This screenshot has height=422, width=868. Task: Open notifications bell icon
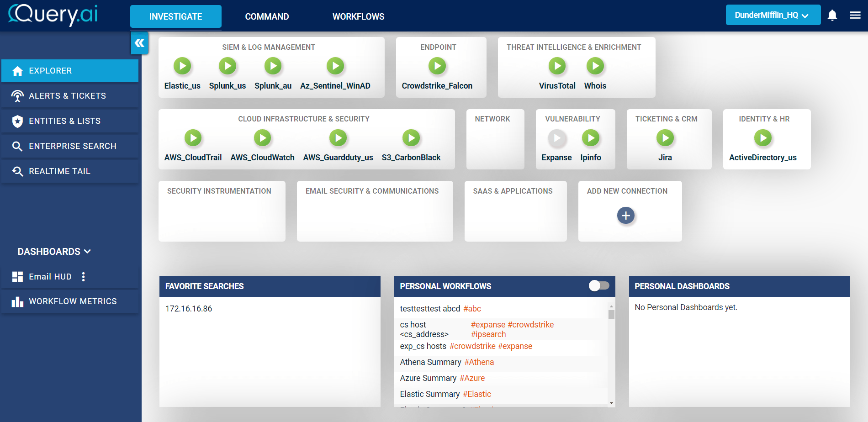tap(832, 16)
